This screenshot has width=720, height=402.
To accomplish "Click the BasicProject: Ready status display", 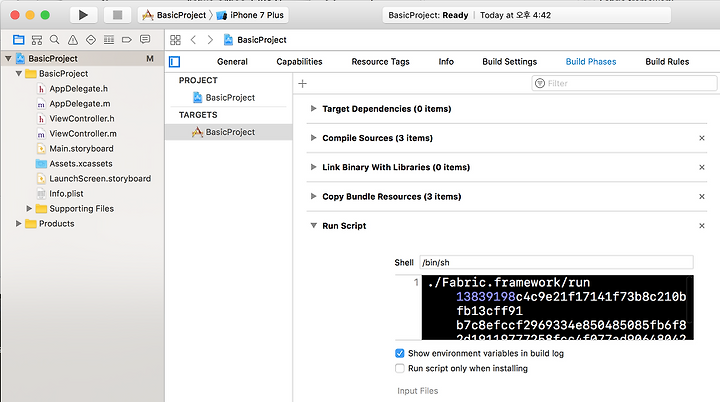I will [x=527, y=15].
